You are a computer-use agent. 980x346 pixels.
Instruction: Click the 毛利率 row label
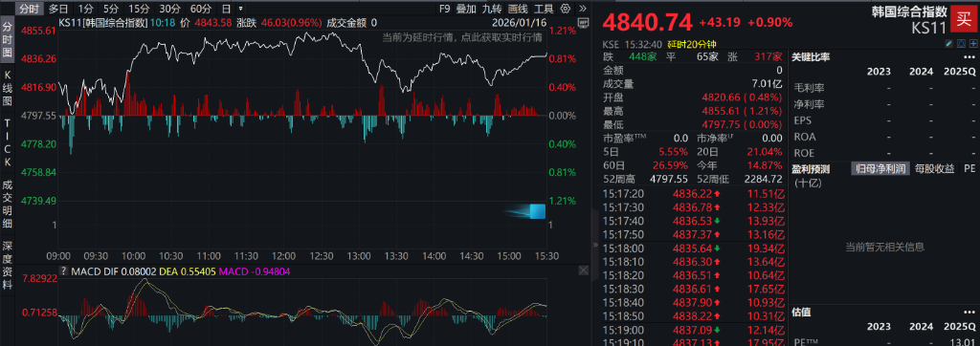coord(808,88)
